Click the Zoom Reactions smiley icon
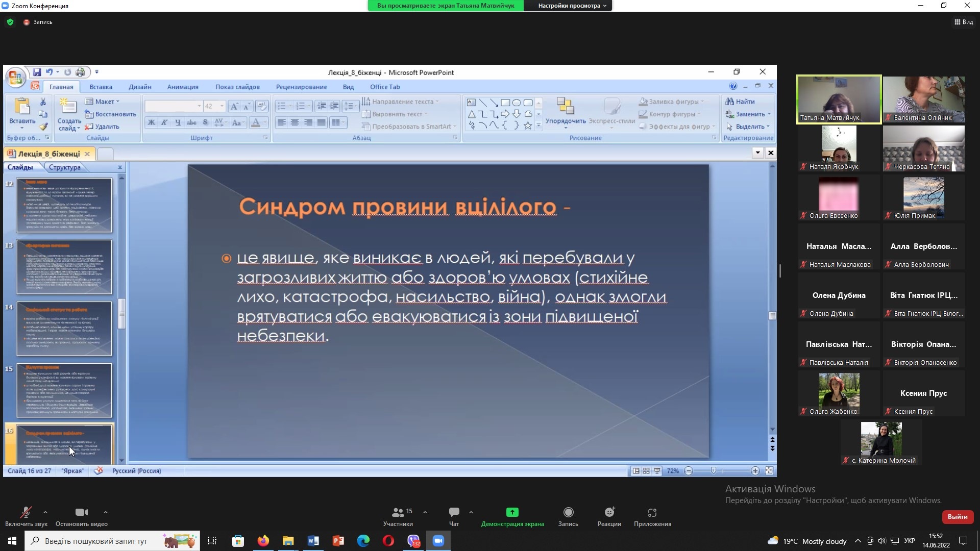Viewport: 980px width, 551px height. click(609, 512)
